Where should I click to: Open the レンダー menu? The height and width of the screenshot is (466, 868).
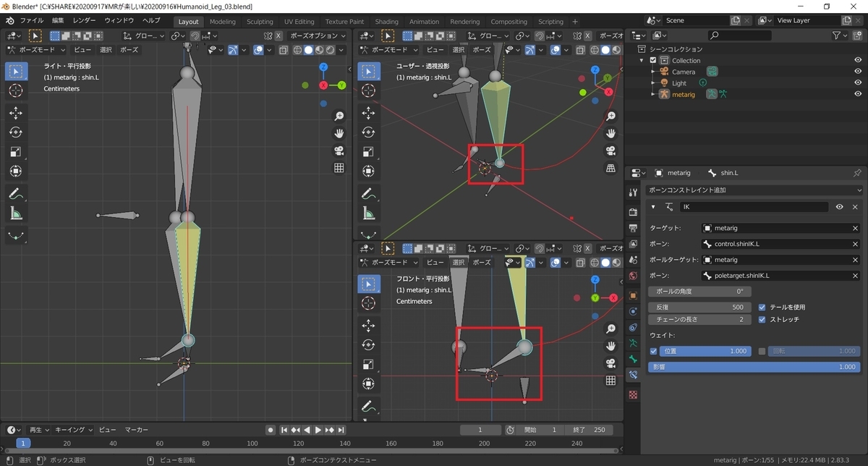point(85,21)
